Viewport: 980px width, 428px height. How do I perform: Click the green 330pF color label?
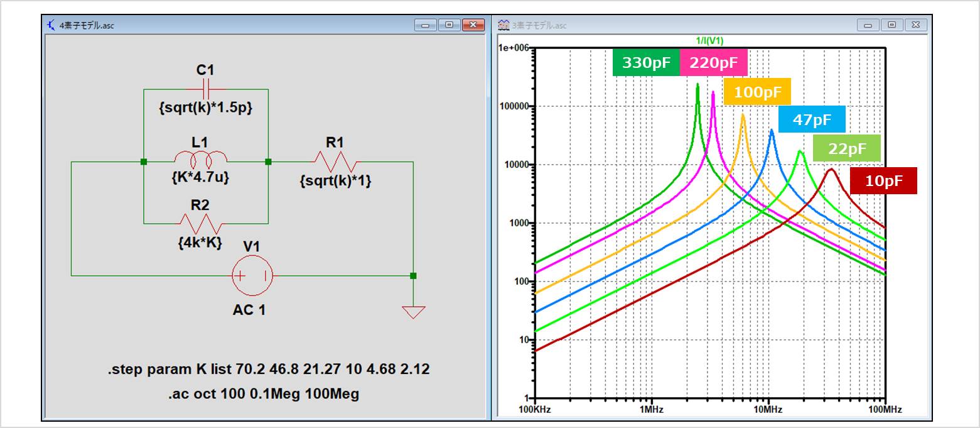(x=646, y=63)
